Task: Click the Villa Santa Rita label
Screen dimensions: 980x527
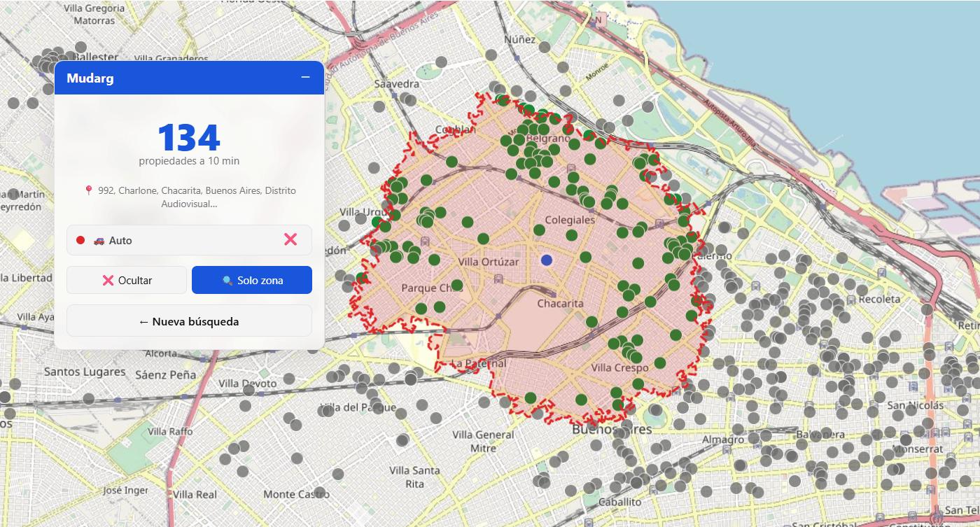Action: pyautogui.click(x=415, y=477)
